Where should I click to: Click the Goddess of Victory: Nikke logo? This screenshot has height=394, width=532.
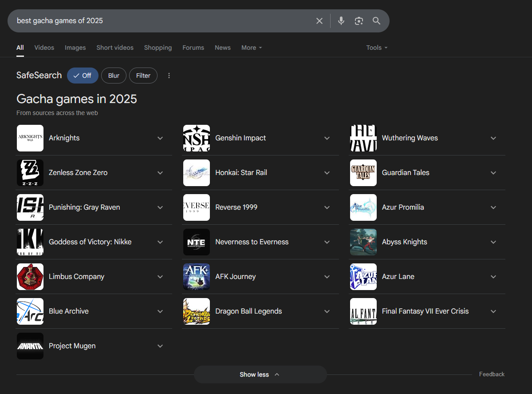point(30,242)
